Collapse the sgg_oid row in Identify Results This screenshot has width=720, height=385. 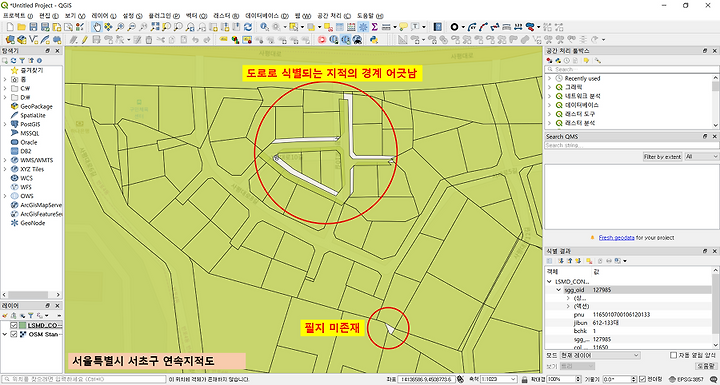point(559,290)
